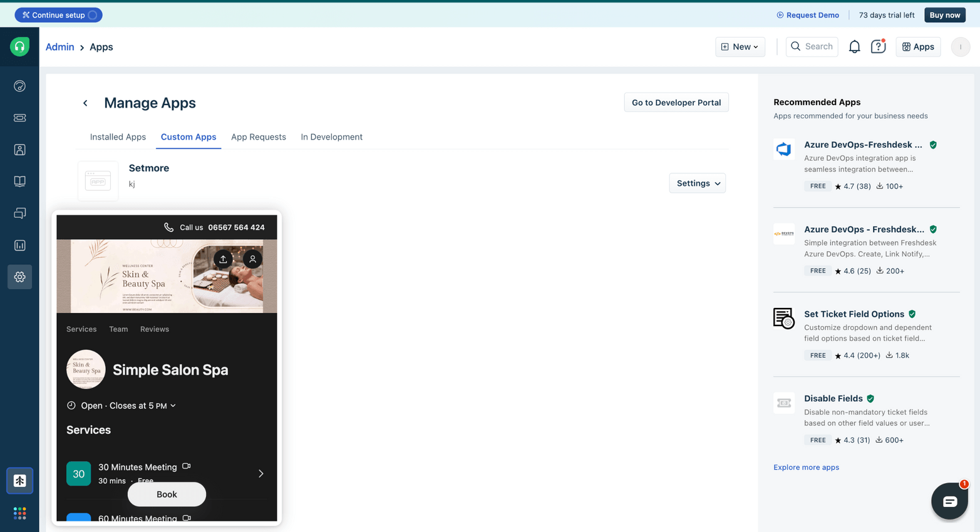The height and width of the screenshot is (532, 980).
Task: Click the 30 Minutes Meeting service title
Action: [138, 468]
